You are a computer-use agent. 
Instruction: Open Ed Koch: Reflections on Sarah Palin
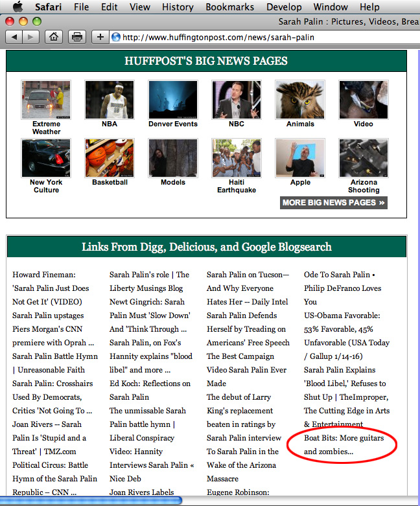(x=150, y=390)
